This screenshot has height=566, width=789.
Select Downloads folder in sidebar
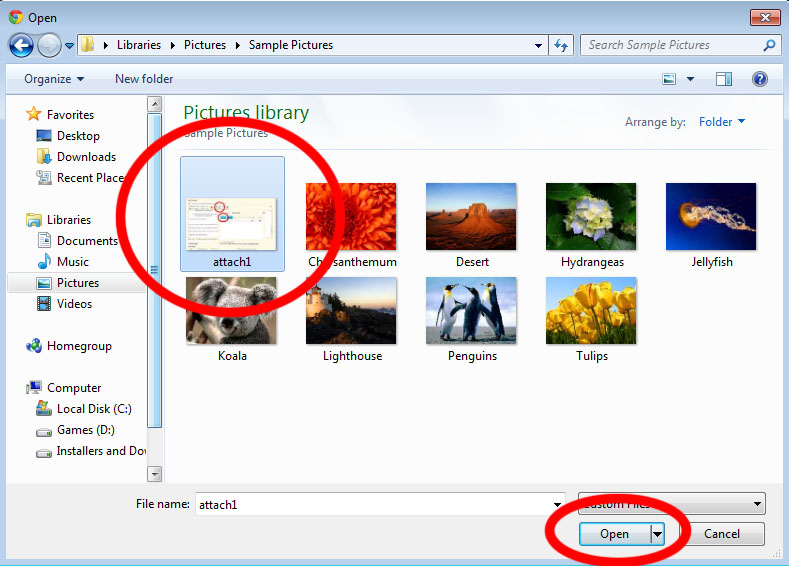click(86, 157)
